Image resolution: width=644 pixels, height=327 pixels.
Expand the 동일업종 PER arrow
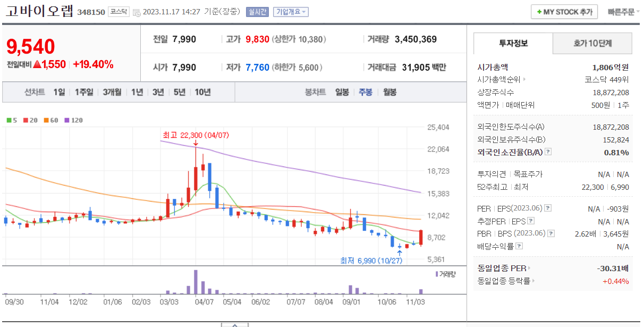coord(529,269)
